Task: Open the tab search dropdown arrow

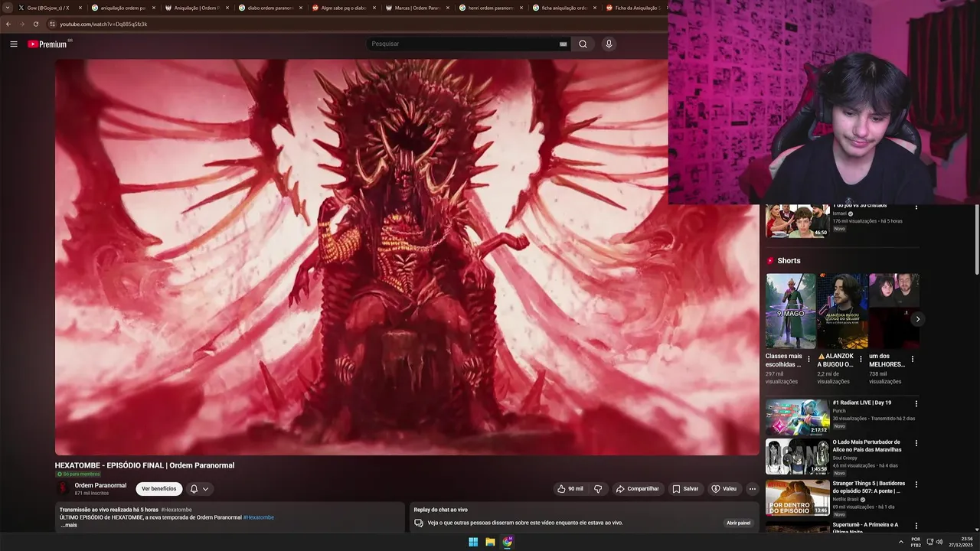Action: (x=8, y=8)
